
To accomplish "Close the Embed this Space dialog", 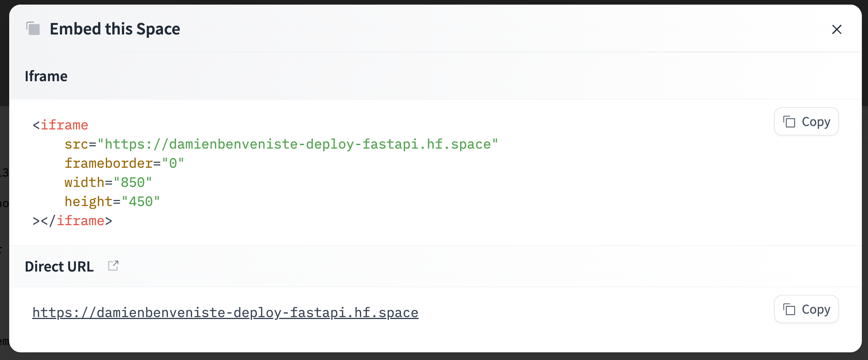I will click(x=837, y=29).
